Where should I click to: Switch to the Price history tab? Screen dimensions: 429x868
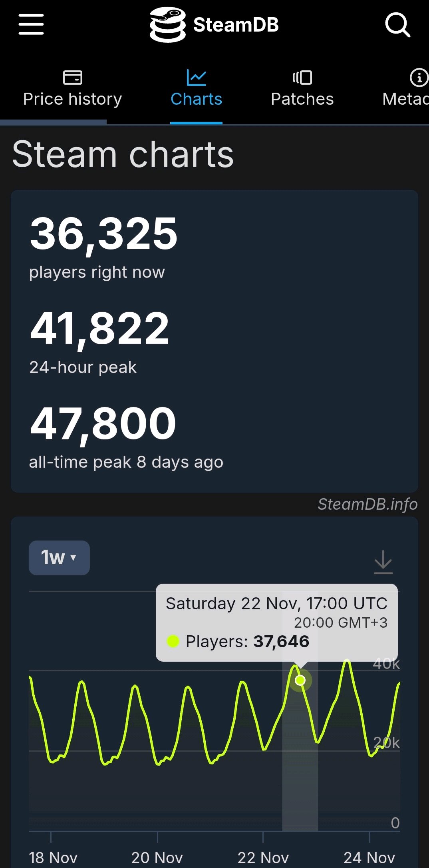pos(73,99)
